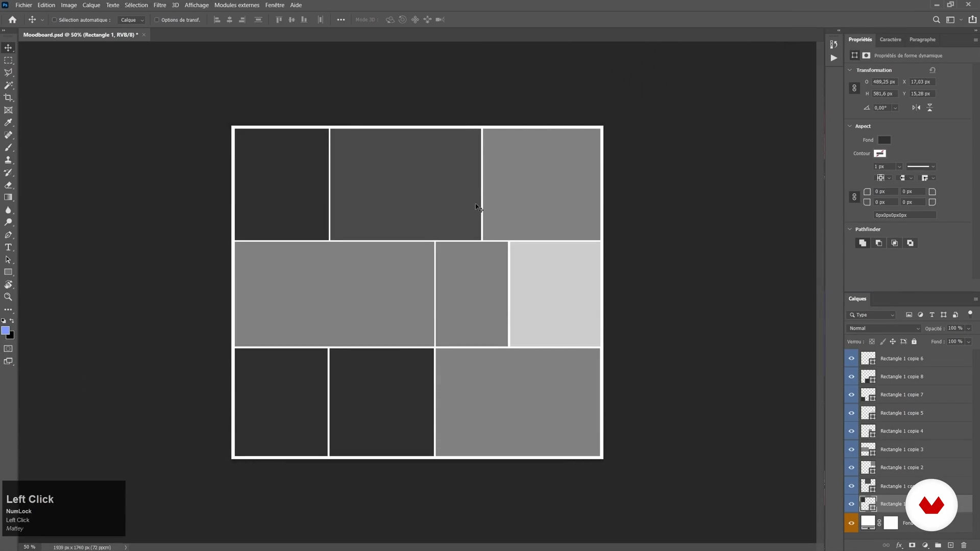Image resolution: width=980 pixels, height=551 pixels.
Task: Hide the Rectangle 1 copie 6 layer
Action: [851, 359]
